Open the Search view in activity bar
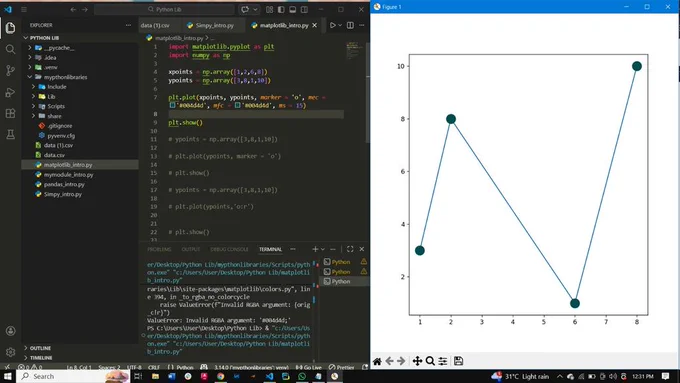This screenshot has width=680, height=383. (x=10, y=49)
